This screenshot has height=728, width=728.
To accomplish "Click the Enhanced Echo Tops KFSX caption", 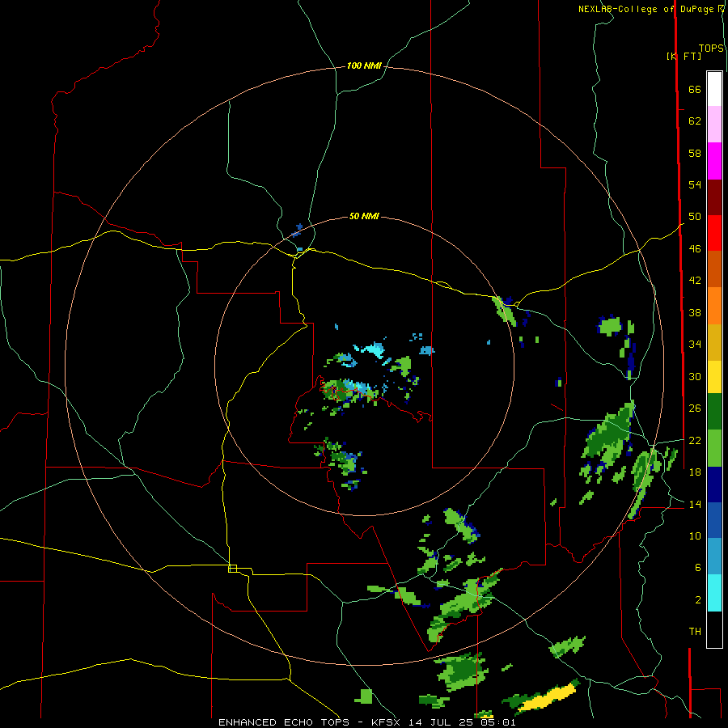I will (x=366, y=722).
